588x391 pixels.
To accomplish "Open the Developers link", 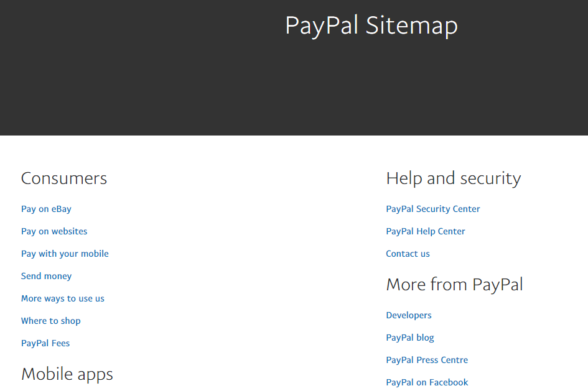I will coord(408,315).
